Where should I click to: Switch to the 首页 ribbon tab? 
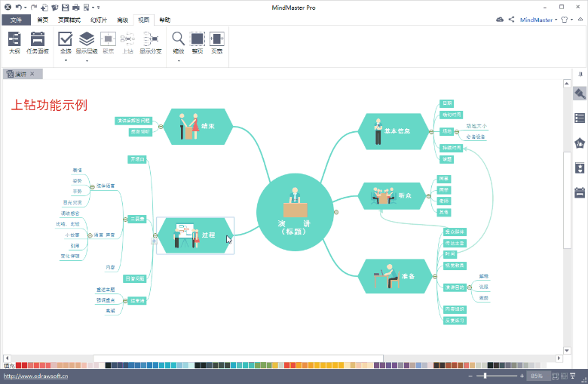click(x=43, y=20)
